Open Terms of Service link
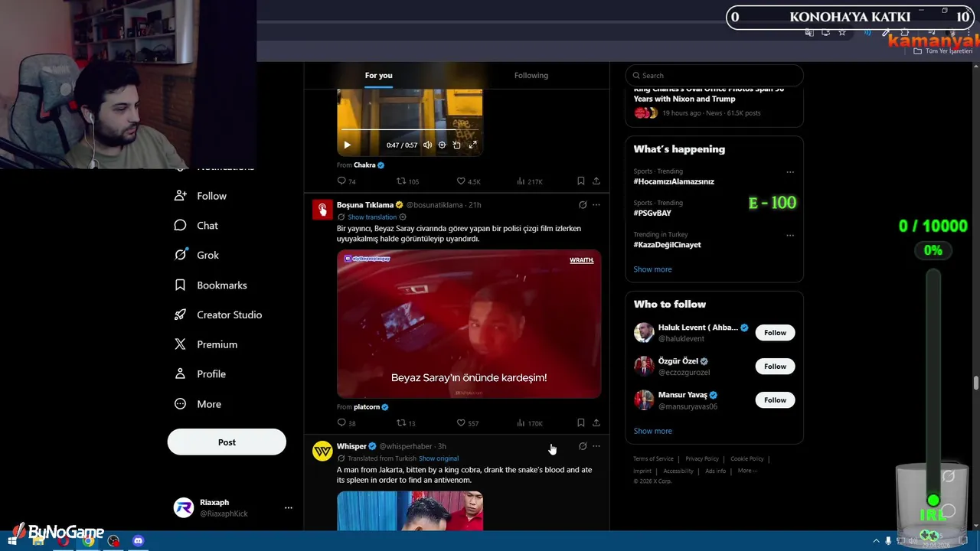This screenshot has width=980, height=551. (x=653, y=459)
